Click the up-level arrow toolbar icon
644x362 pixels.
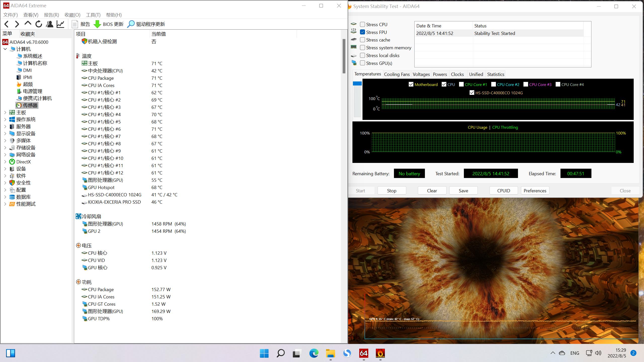(x=28, y=24)
